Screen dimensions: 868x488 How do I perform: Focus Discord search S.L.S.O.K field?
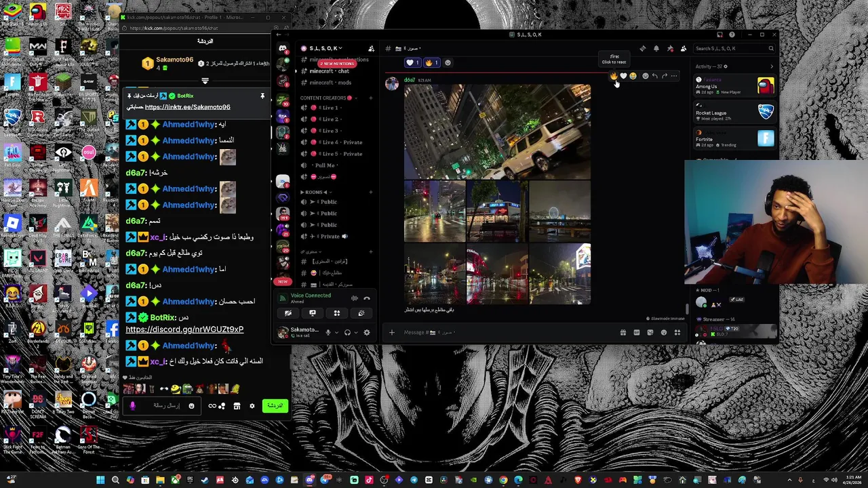735,48
